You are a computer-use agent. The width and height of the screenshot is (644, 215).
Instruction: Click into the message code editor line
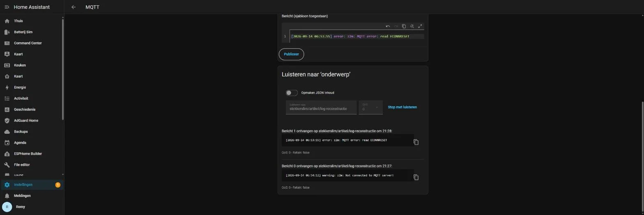point(356,36)
